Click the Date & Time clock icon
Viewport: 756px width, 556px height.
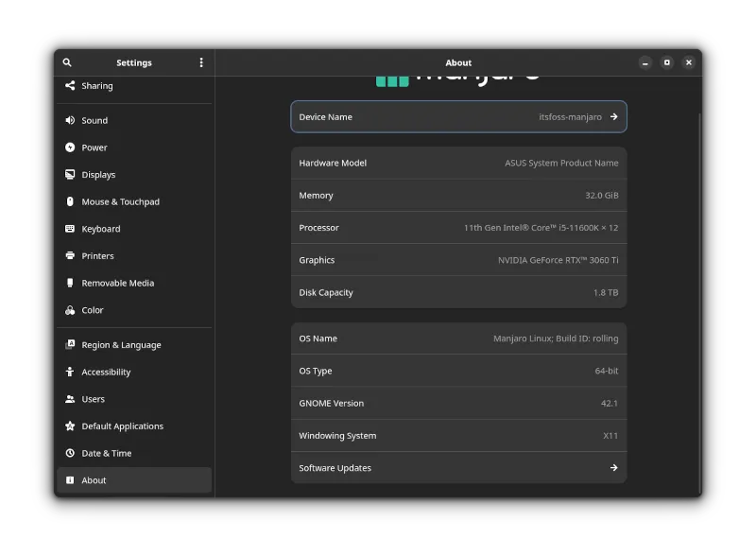click(x=68, y=453)
